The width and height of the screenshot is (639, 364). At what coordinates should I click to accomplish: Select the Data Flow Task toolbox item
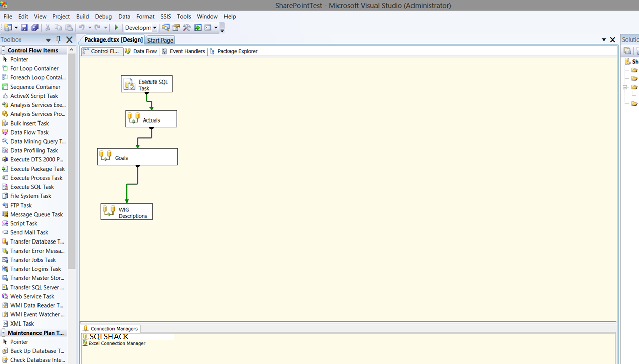[x=29, y=132]
